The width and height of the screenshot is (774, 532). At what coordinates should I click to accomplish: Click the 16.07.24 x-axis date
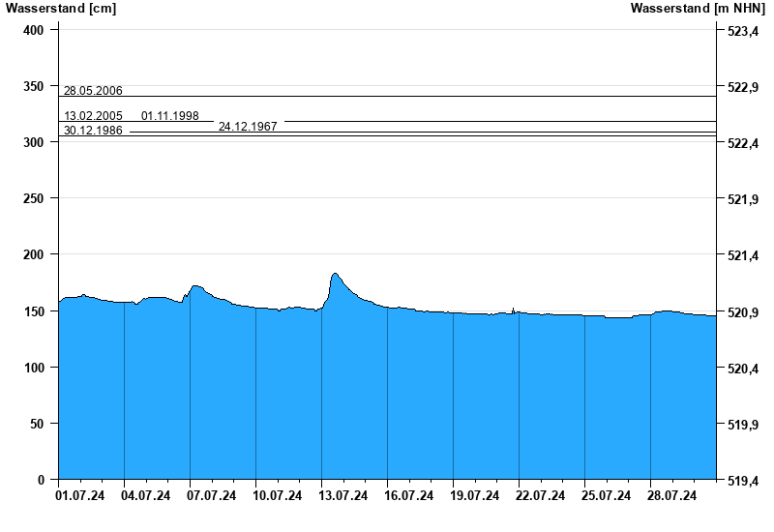[x=409, y=496]
